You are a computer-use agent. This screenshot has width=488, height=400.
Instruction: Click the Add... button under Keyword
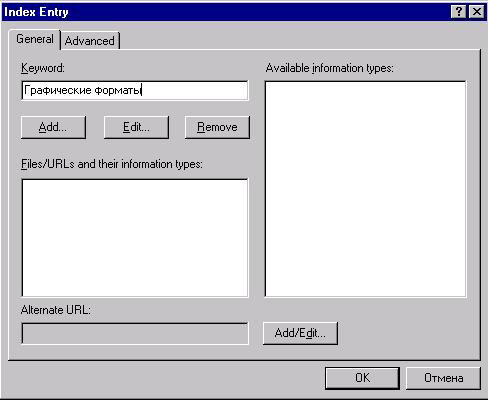[x=53, y=127]
